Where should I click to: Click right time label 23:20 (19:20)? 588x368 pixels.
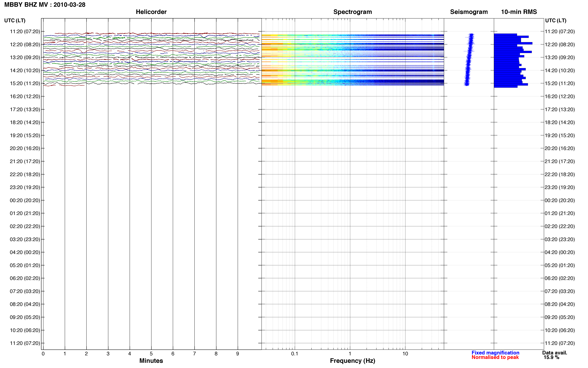tap(560, 187)
